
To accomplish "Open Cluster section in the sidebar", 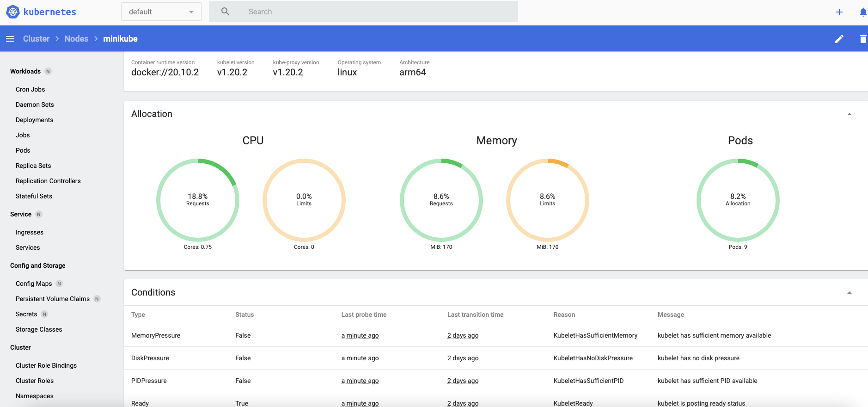I will 20,347.
